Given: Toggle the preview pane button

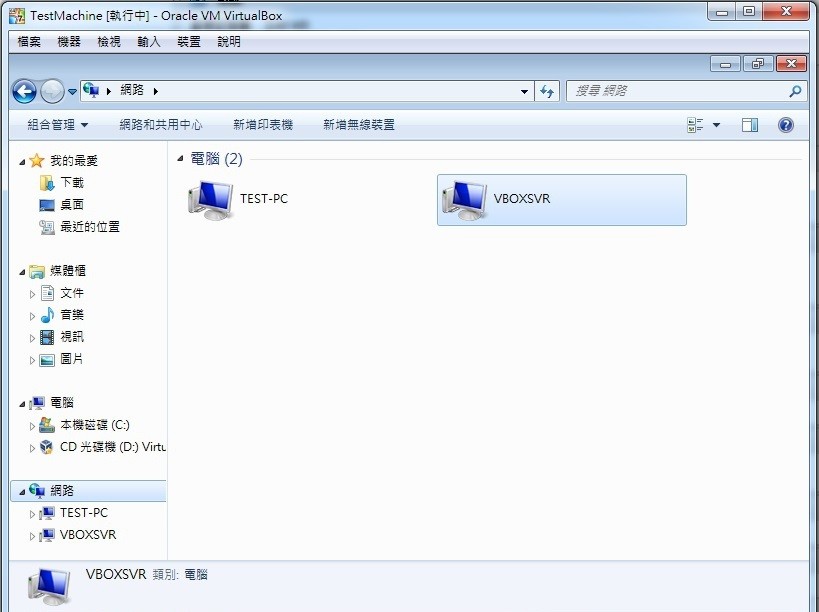Looking at the screenshot, I should pyautogui.click(x=750, y=125).
